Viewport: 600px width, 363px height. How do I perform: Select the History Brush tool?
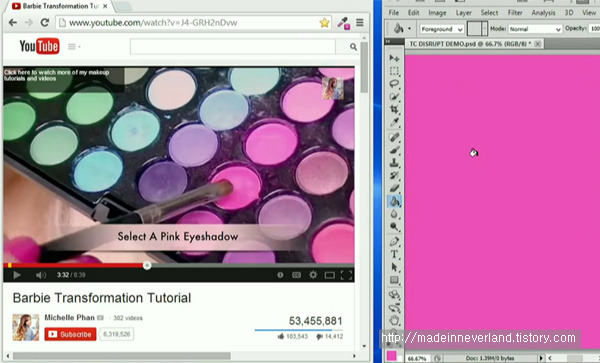point(394,176)
